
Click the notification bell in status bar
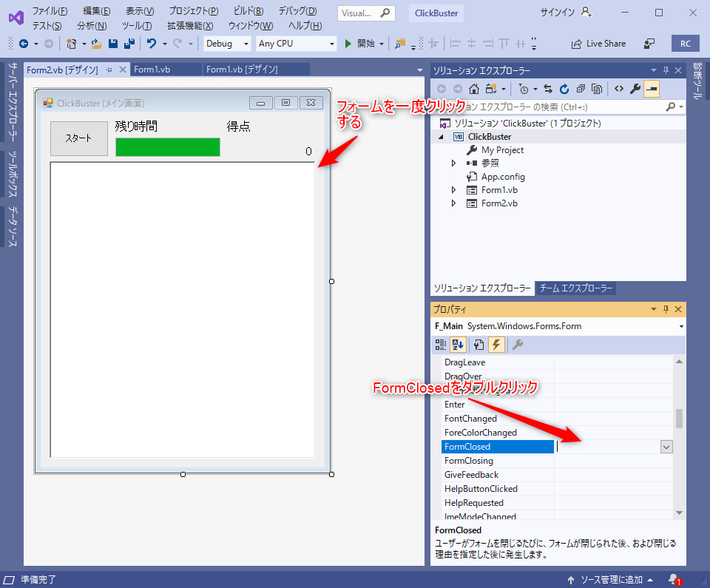click(674, 579)
